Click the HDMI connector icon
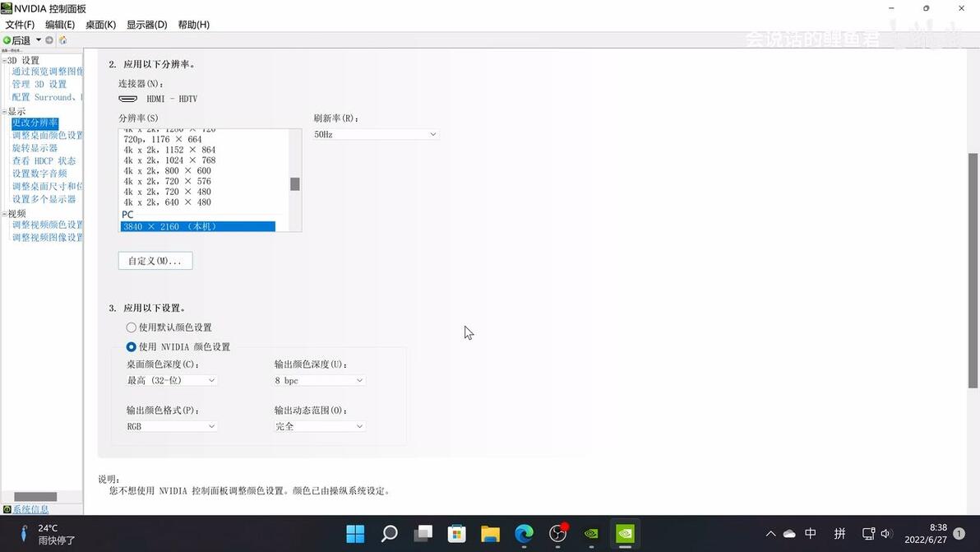Image resolution: width=980 pixels, height=552 pixels. click(x=128, y=99)
